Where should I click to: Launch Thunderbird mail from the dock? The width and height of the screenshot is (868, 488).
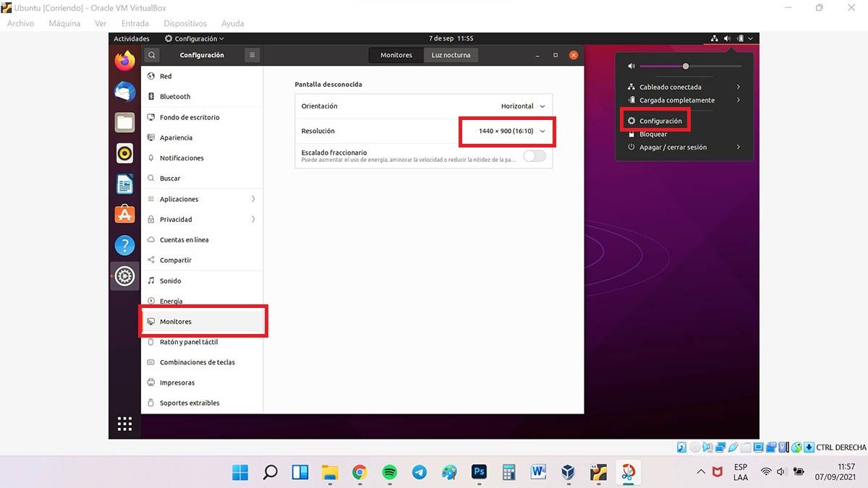tap(124, 92)
